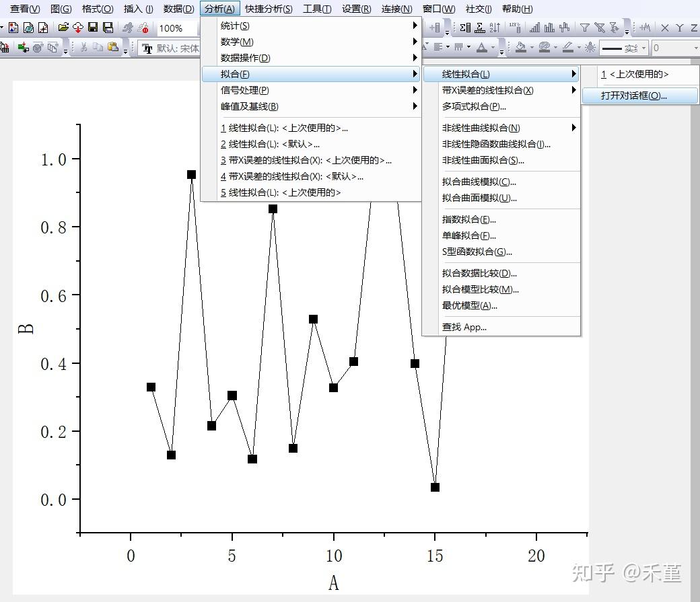Expand 信号处理(P) submenu
700x602 pixels.
click(311, 90)
